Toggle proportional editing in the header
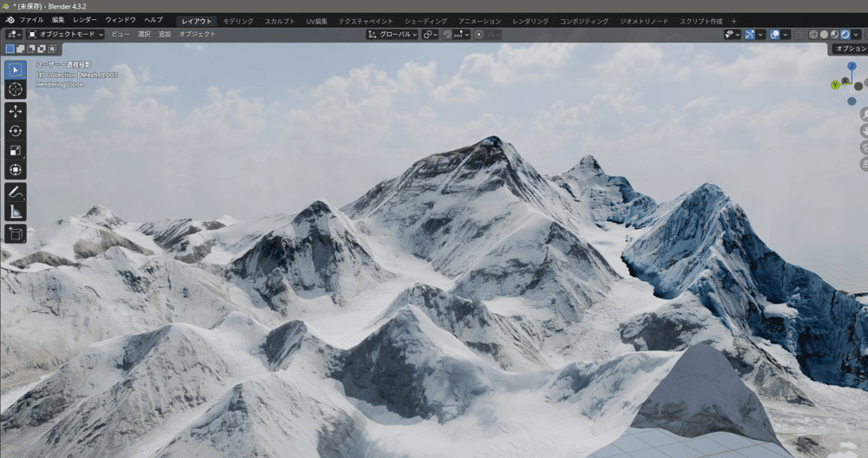Image resolution: width=868 pixels, height=458 pixels. point(479,35)
